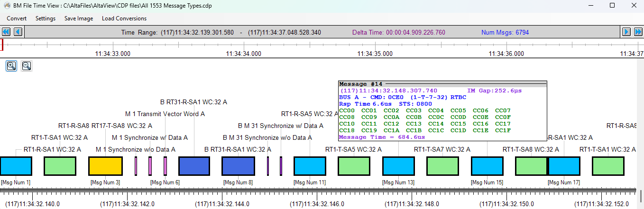
Task: Select the blue Msg Num 1 block
Action: [16, 166]
